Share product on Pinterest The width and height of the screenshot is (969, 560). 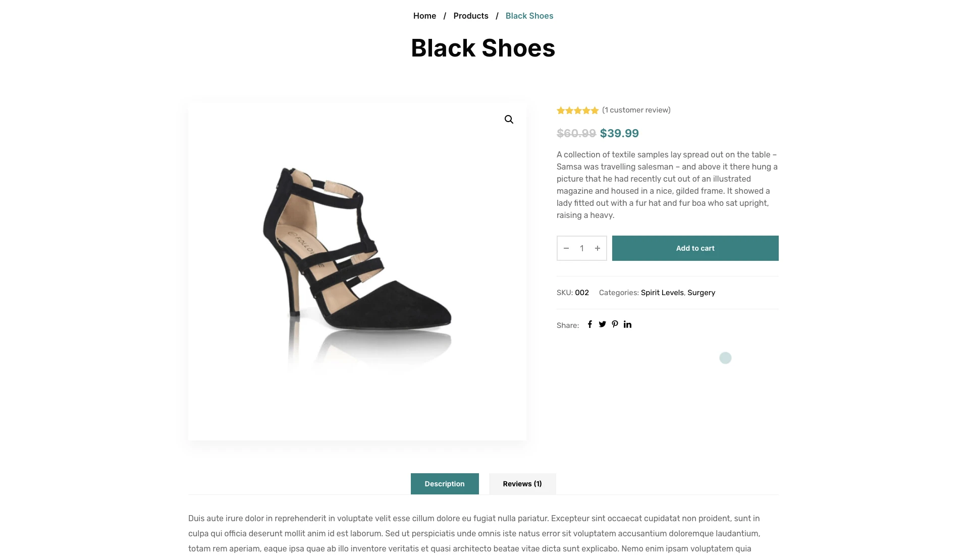coord(615,324)
